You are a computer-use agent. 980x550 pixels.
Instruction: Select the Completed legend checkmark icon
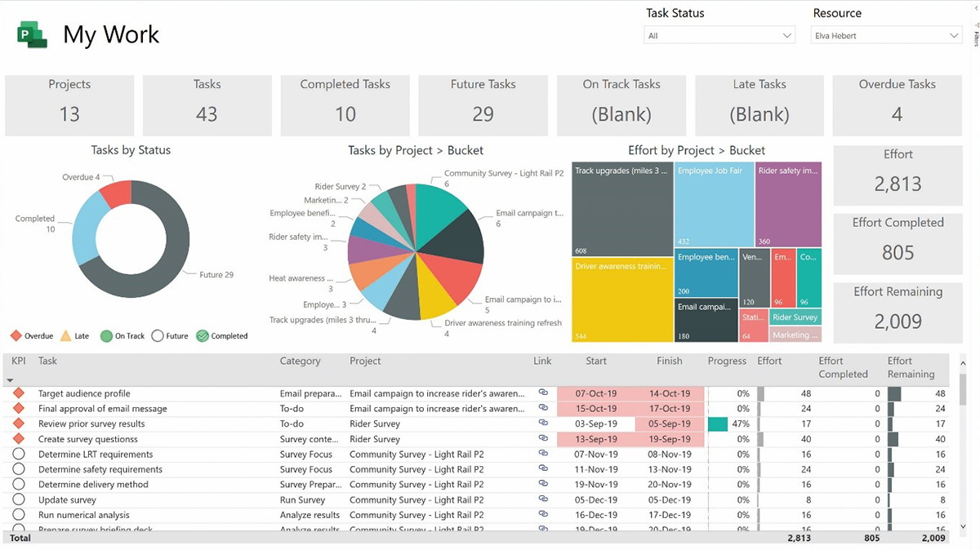pos(203,335)
